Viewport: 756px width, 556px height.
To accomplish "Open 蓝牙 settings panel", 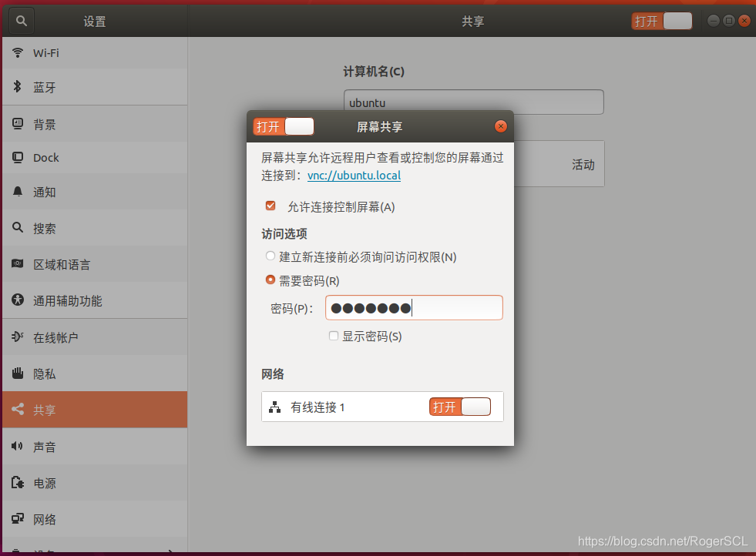I will point(95,87).
